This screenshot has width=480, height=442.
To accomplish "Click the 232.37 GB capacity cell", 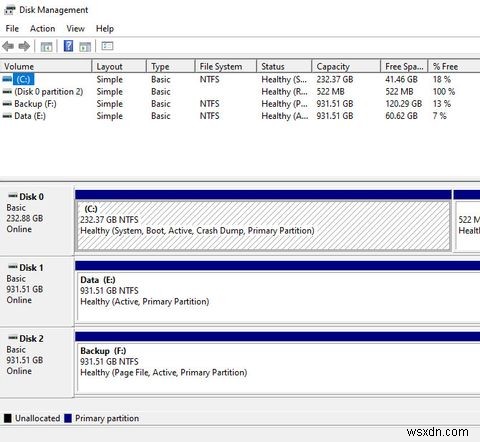I will coord(335,79).
